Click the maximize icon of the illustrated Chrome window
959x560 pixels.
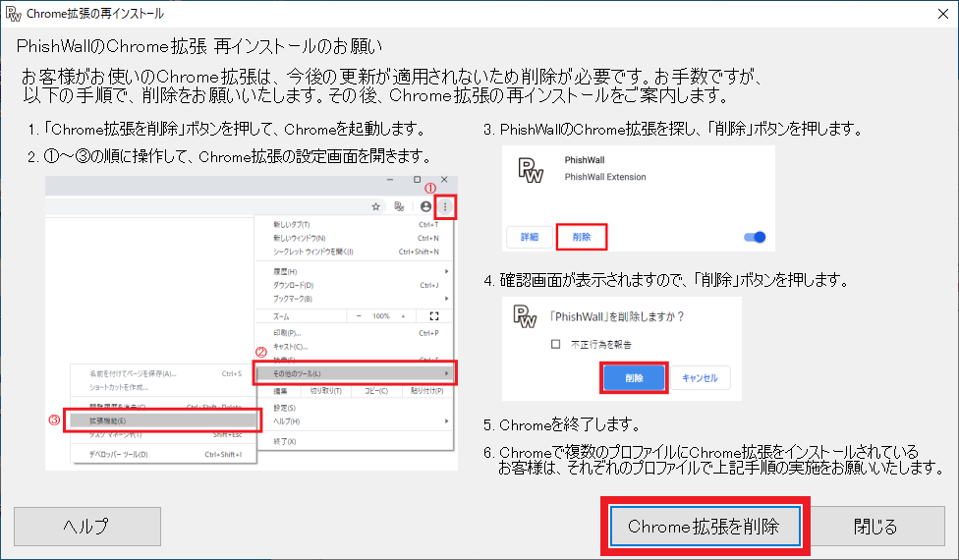(x=418, y=180)
